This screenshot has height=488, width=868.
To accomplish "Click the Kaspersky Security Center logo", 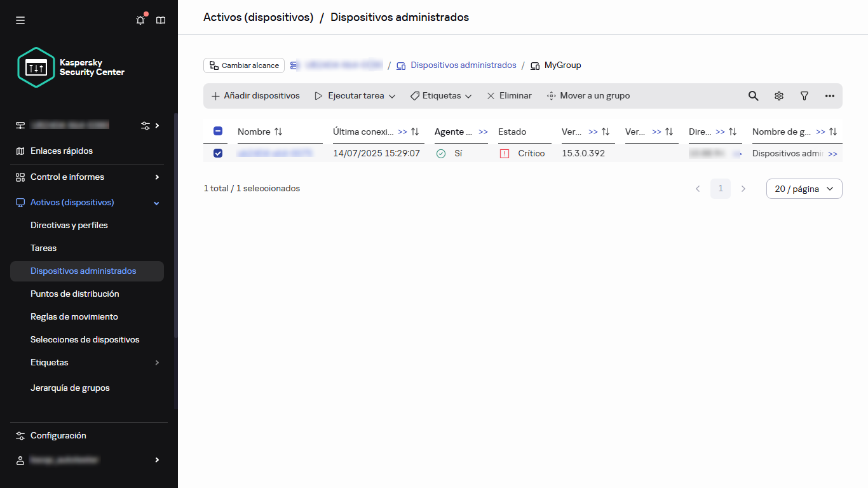I will [36, 67].
